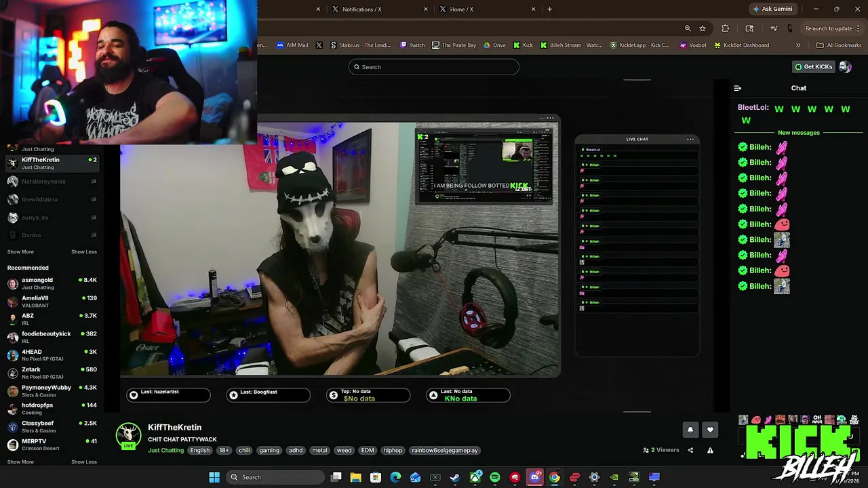
Task: Select the metal tag
Action: (319, 451)
